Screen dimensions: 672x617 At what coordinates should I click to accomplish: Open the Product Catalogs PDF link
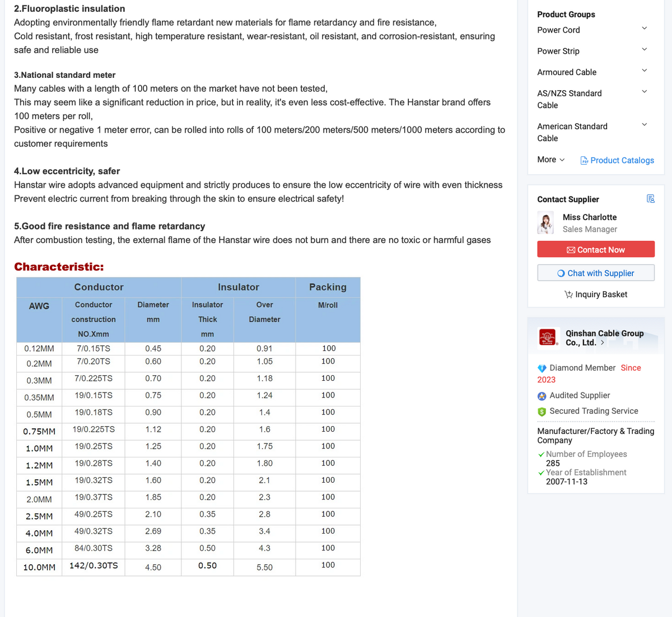coord(617,160)
